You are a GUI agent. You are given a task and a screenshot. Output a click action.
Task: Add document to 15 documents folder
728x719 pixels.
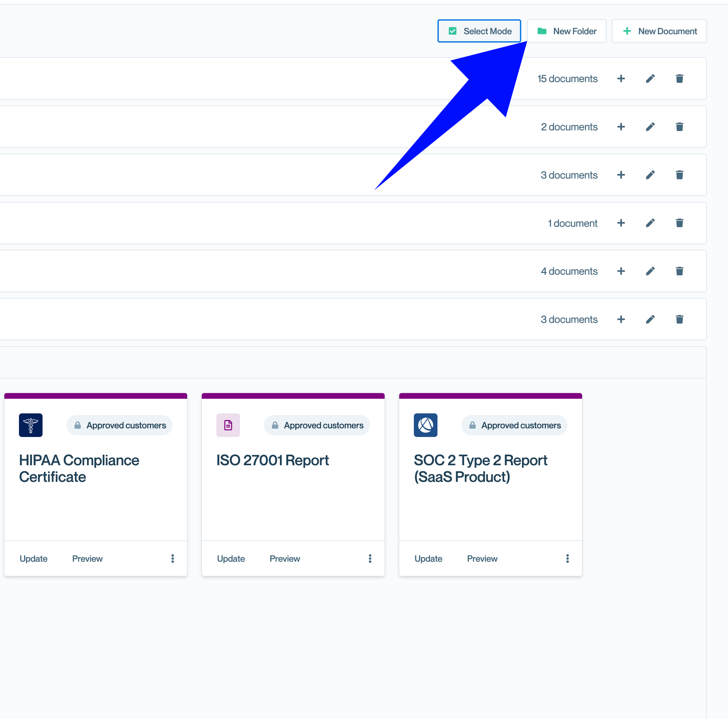click(621, 79)
